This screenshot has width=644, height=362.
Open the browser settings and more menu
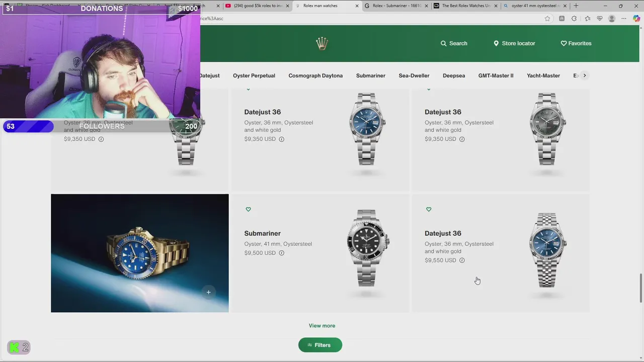624,19
